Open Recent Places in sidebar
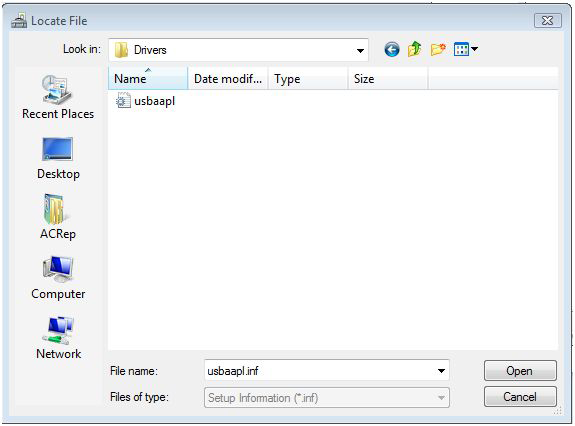The image size is (575, 426). point(58,97)
